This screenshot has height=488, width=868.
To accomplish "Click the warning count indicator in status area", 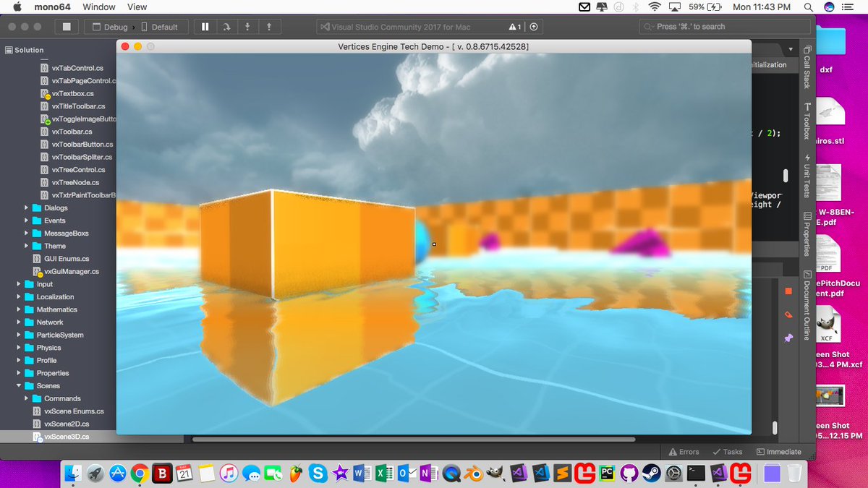I will pos(515,27).
